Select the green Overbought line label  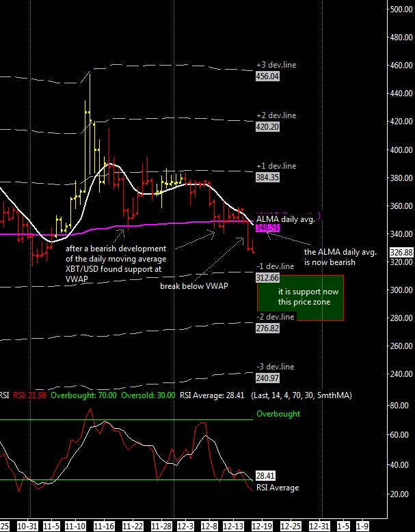(x=278, y=414)
